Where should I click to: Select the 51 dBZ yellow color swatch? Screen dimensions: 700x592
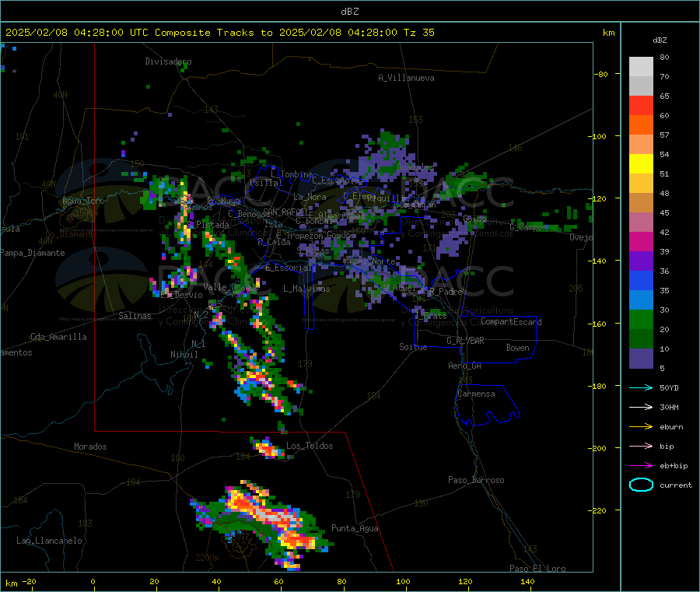click(x=641, y=164)
